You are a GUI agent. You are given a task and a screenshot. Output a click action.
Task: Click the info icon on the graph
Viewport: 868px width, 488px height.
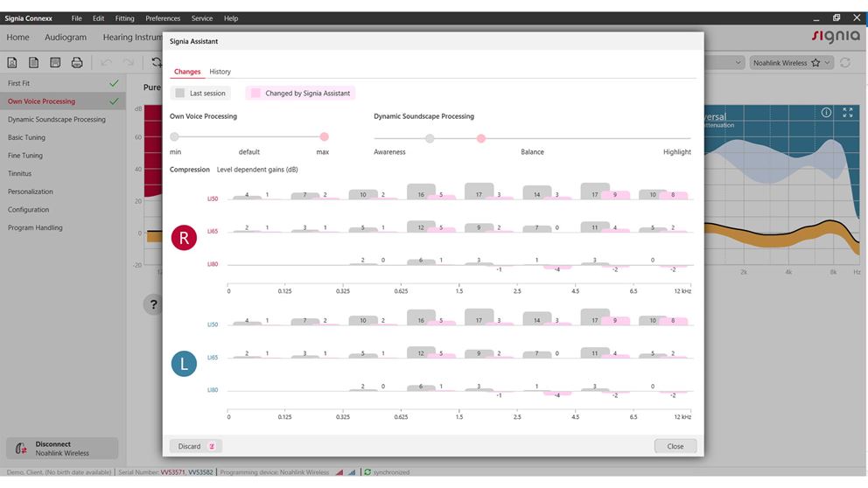click(826, 112)
